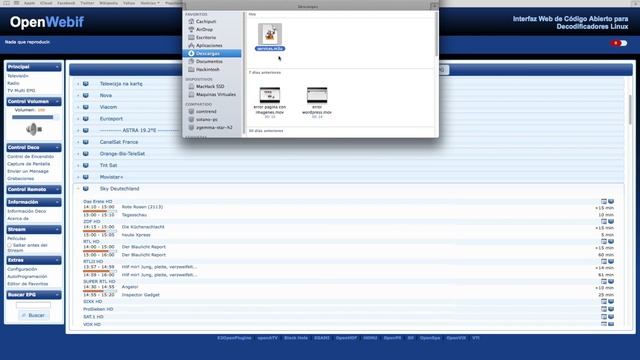Click the TV icon beside Movistar+ bouquet
Viewport: 640px width, 360px height.
coord(86,177)
